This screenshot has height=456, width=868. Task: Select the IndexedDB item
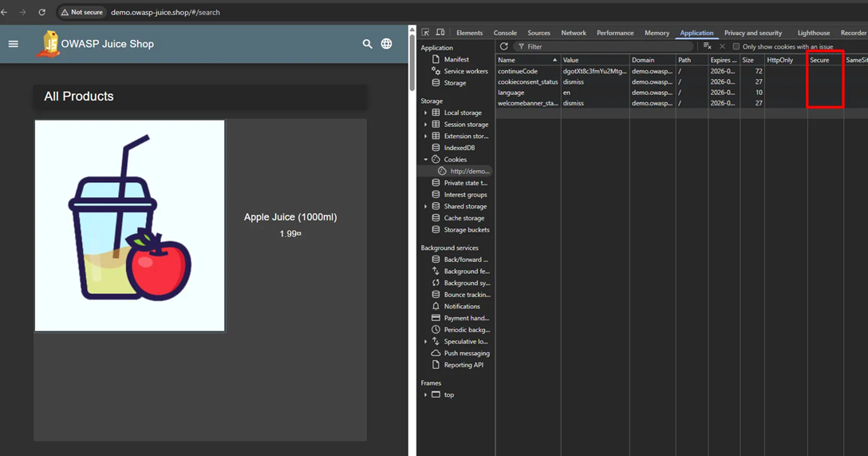pos(459,148)
